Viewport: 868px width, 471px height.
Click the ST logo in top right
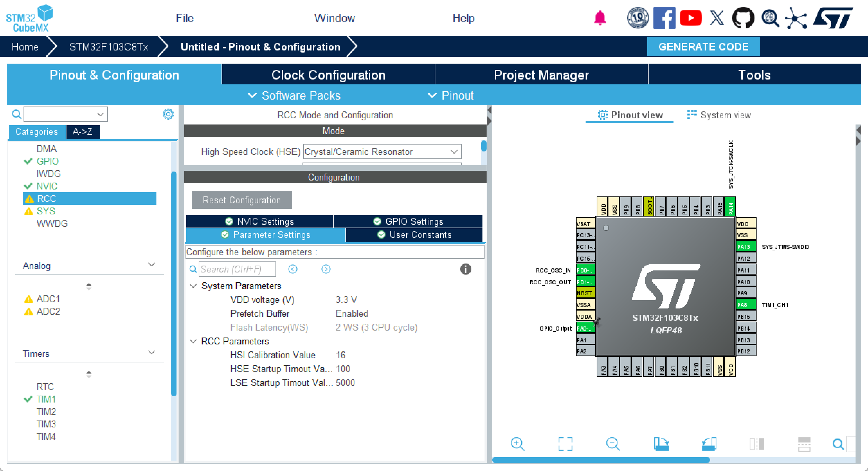[833, 18]
